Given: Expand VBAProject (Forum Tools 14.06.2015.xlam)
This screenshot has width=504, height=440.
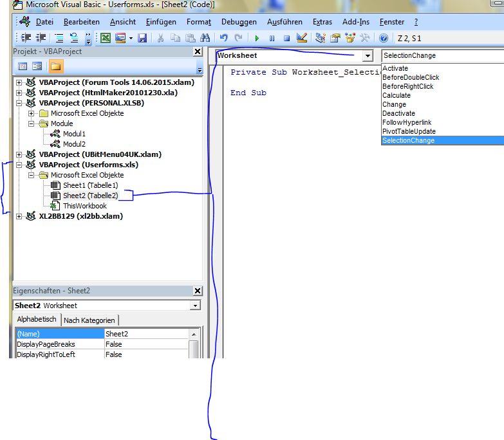Looking at the screenshot, I should point(19,82).
